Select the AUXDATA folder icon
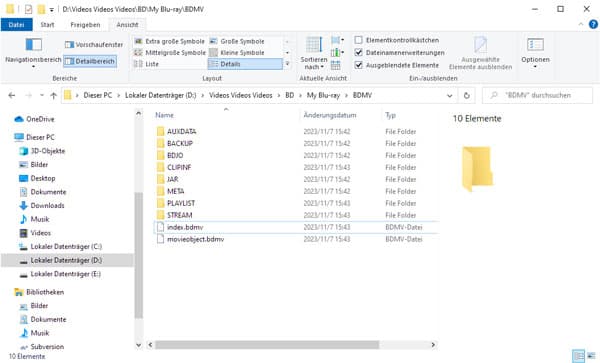The width and height of the screenshot is (600, 363). [160, 132]
